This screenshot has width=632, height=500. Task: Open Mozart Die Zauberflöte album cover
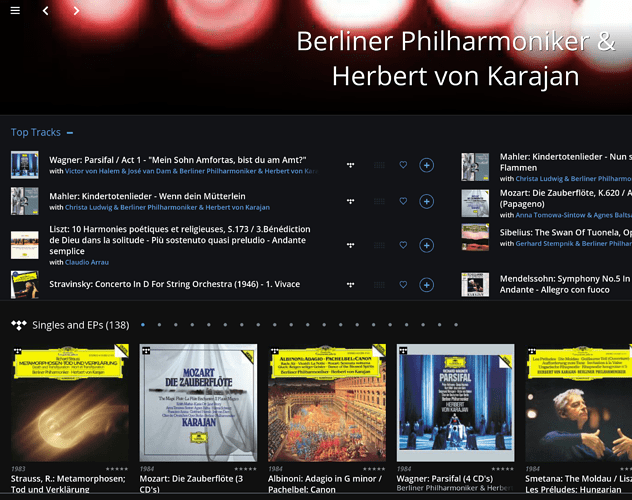198,402
